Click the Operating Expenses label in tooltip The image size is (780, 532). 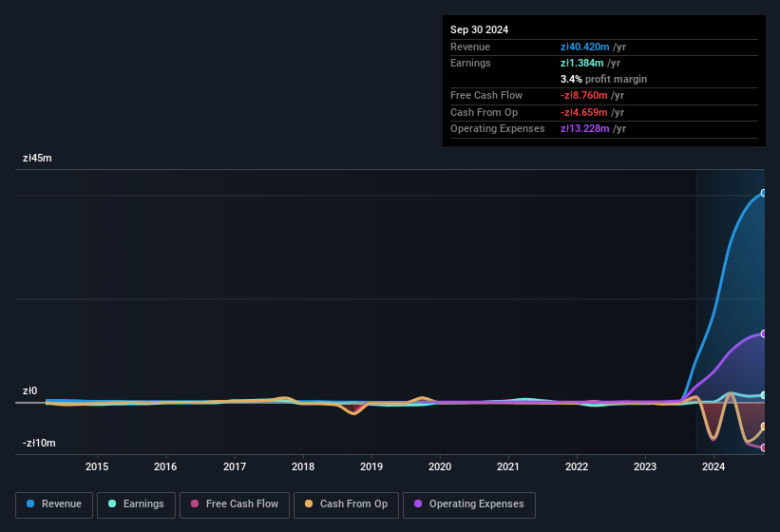[498, 129]
